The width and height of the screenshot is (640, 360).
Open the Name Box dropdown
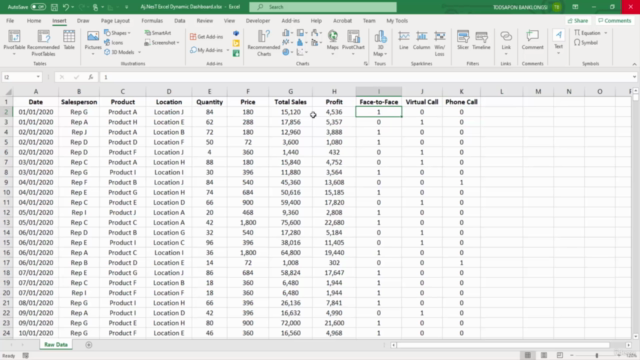pos(38,77)
